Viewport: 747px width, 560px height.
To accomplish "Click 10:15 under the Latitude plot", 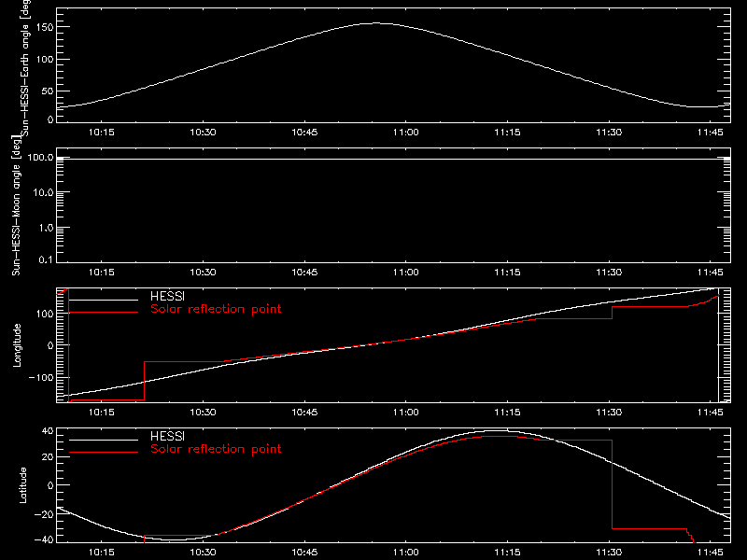I will 102,553.
